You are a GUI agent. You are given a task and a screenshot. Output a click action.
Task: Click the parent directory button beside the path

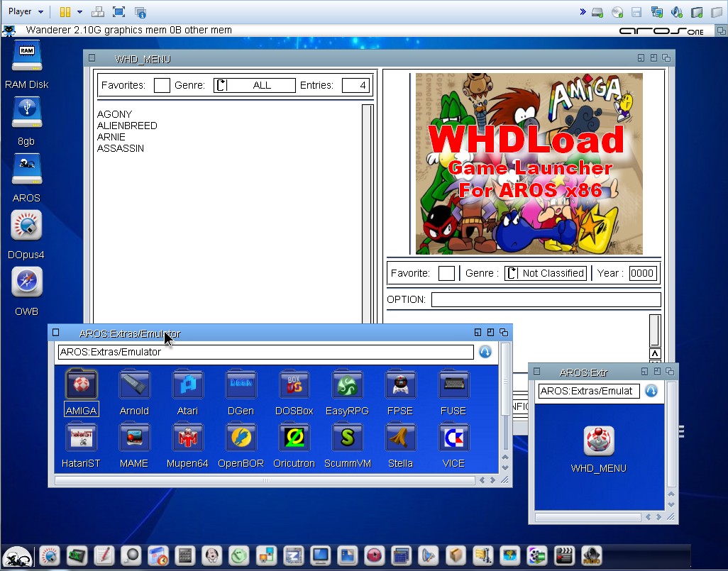[485, 352]
